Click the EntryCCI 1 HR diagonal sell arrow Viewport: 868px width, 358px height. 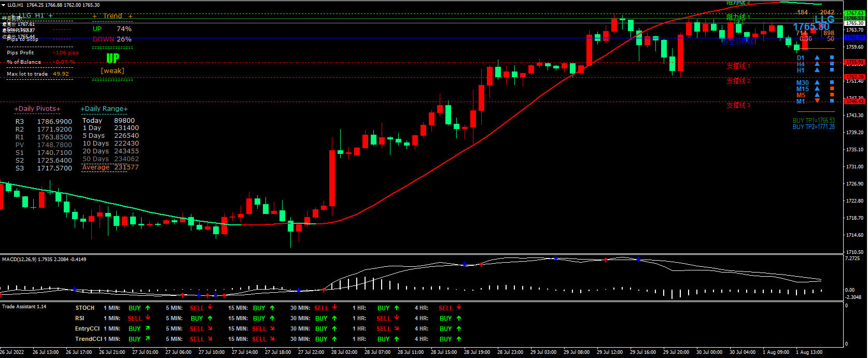click(x=397, y=328)
